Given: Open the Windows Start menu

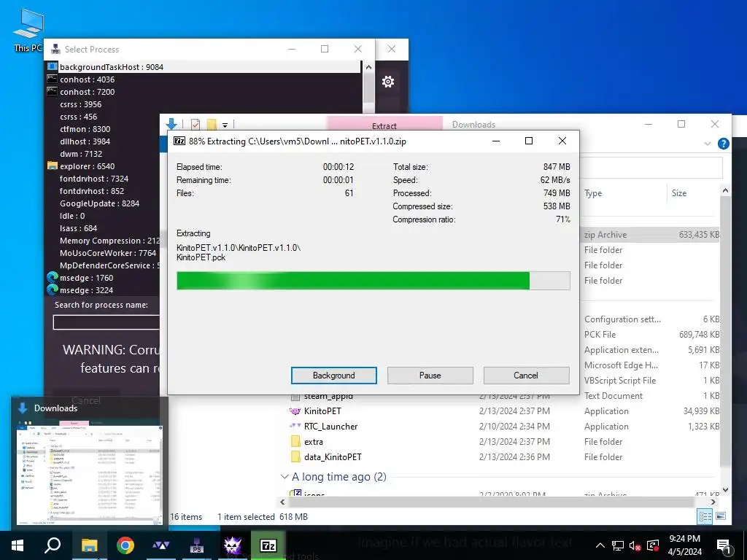Looking at the screenshot, I should 18,545.
